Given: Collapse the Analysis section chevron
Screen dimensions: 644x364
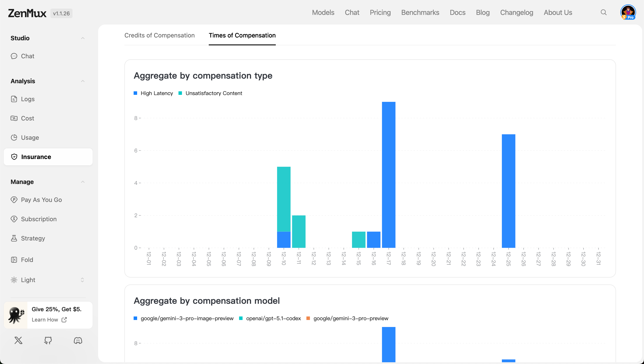Looking at the screenshot, I should pyautogui.click(x=83, y=81).
